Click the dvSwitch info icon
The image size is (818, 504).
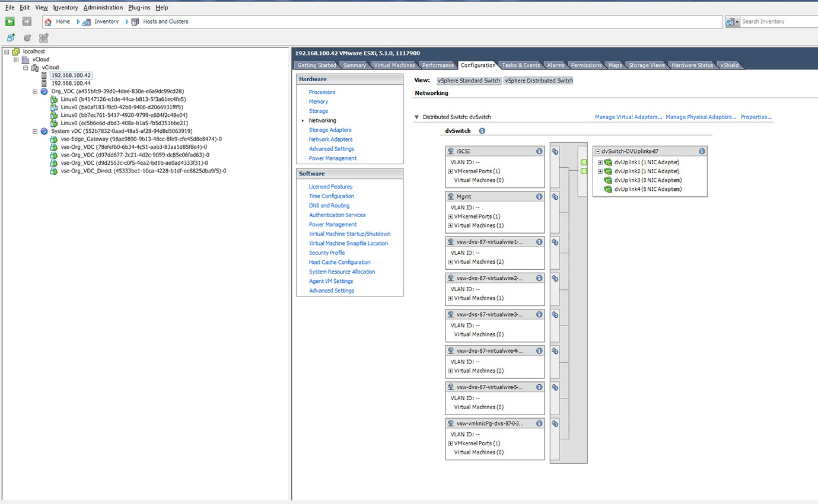click(482, 131)
